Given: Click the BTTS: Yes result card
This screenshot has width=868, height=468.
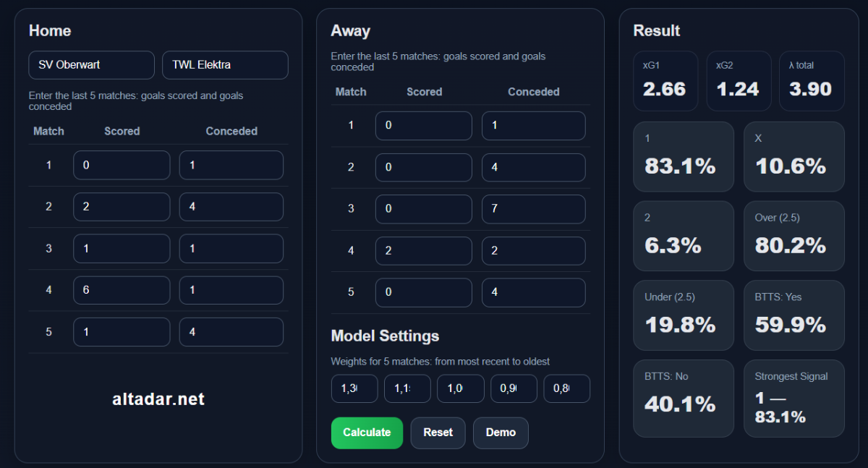Looking at the screenshot, I should (x=793, y=315).
